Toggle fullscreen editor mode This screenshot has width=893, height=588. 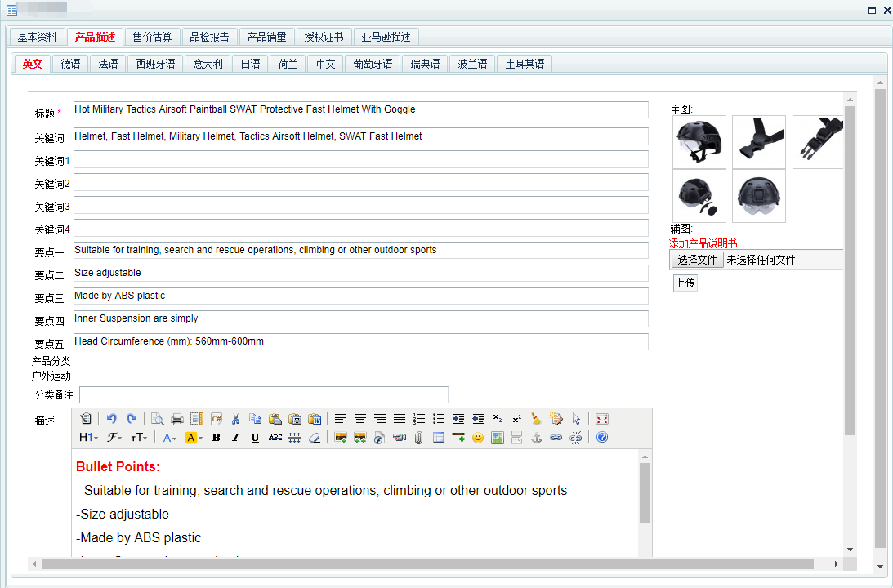coord(602,419)
